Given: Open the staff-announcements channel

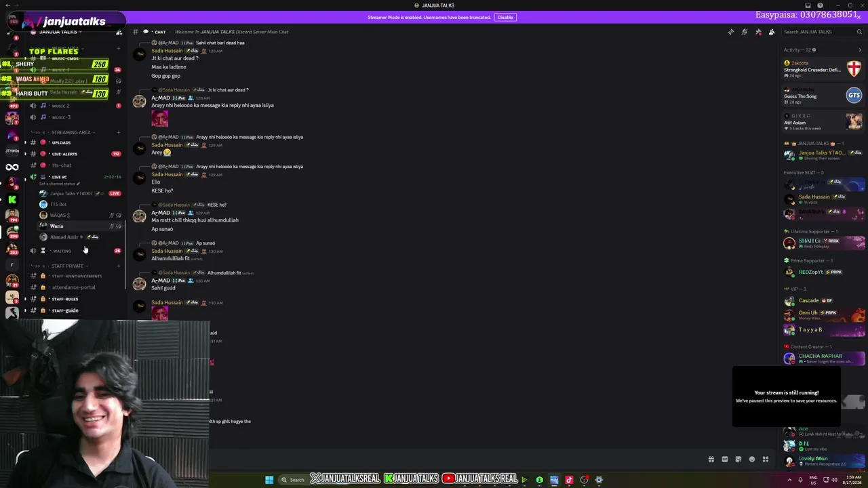Looking at the screenshot, I should coord(75,276).
